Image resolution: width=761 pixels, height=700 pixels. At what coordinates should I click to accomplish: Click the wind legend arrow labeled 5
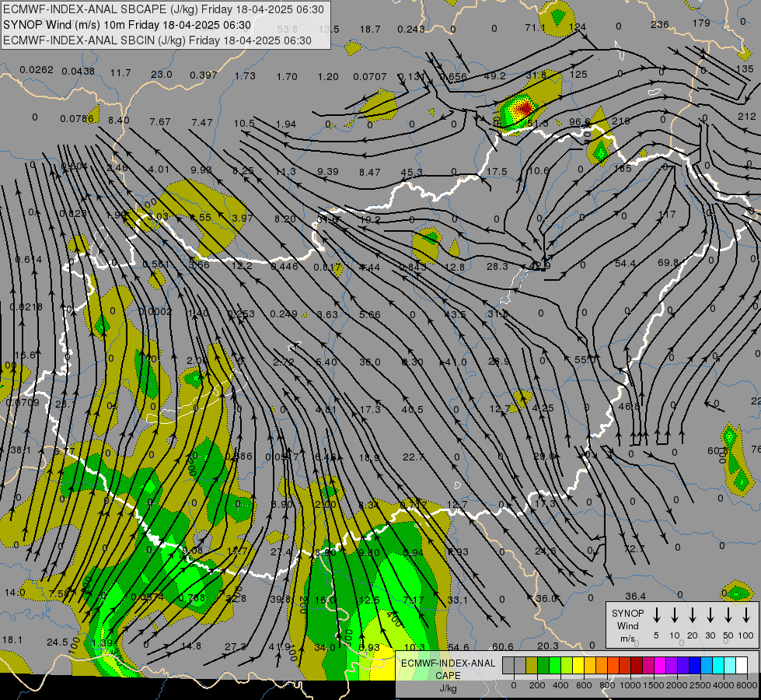pos(656,615)
